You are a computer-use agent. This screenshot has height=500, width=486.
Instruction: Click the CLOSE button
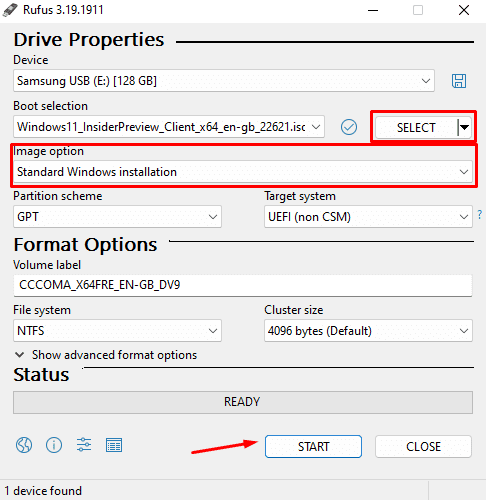[x=423, y=446]
